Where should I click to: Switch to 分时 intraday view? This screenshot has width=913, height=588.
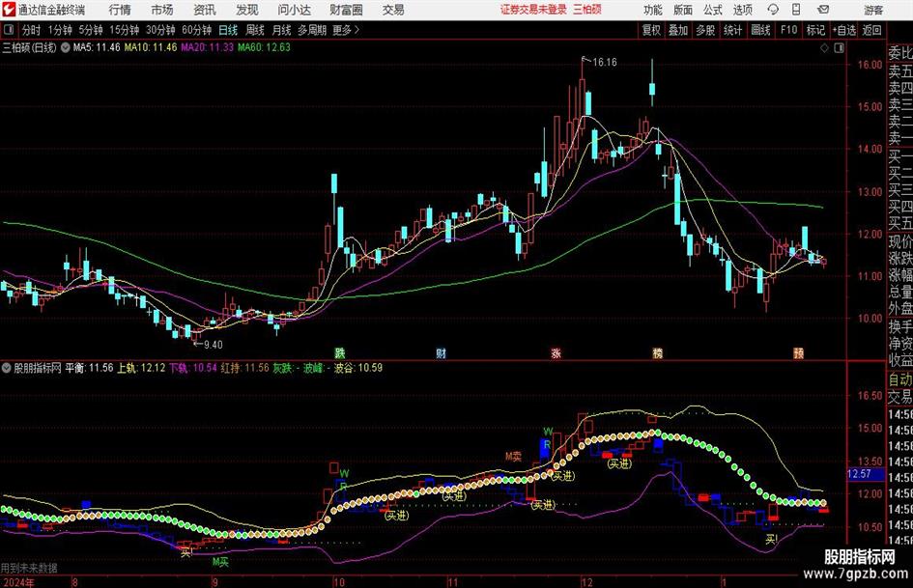[32, 30]
